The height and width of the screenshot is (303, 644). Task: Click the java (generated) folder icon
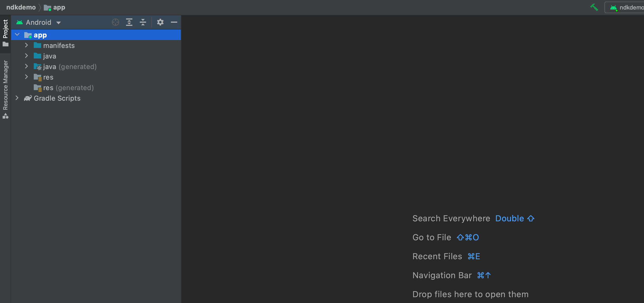[37, 67]
